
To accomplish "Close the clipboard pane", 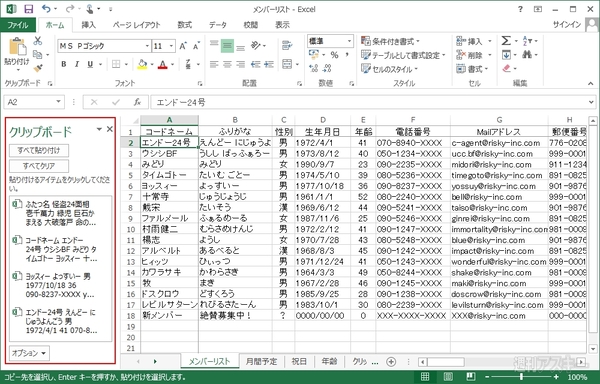I will tap(110, 129).
